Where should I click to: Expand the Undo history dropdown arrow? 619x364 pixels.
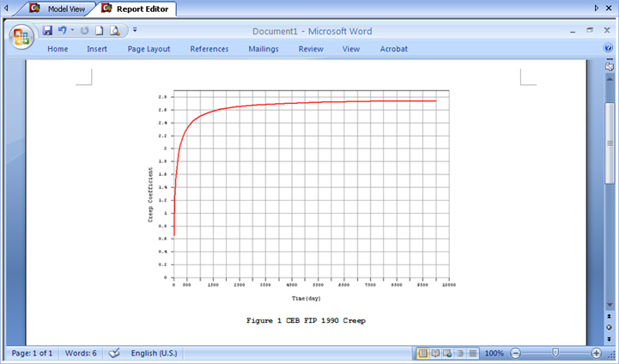72,30
